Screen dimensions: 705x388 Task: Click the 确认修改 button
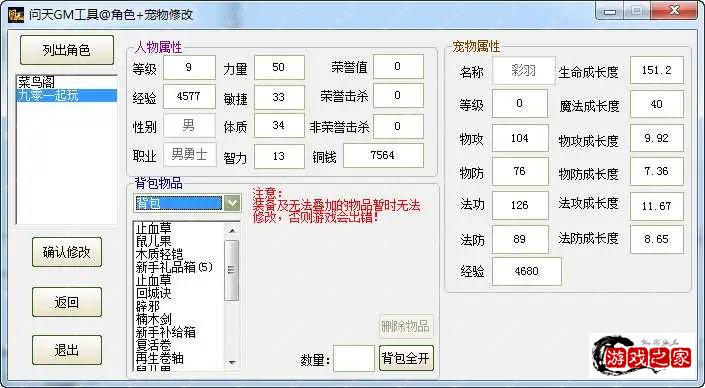click(x=67, y=252)
